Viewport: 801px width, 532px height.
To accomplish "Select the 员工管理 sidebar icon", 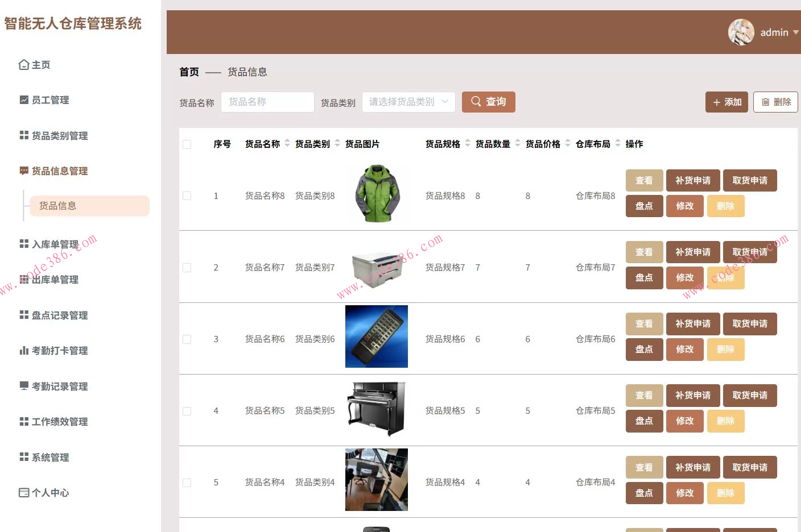I will pos(23,99).
